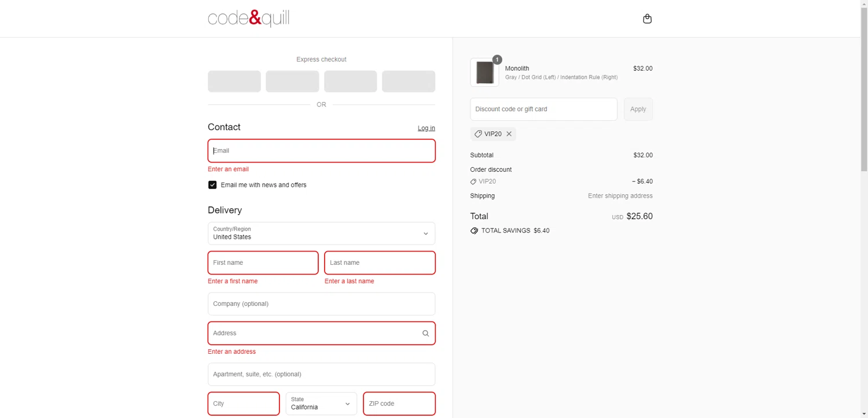Click the search icon in Address field
Image resolution: width=868 pixels, height=418 pixels.
[x=425, y=333]
